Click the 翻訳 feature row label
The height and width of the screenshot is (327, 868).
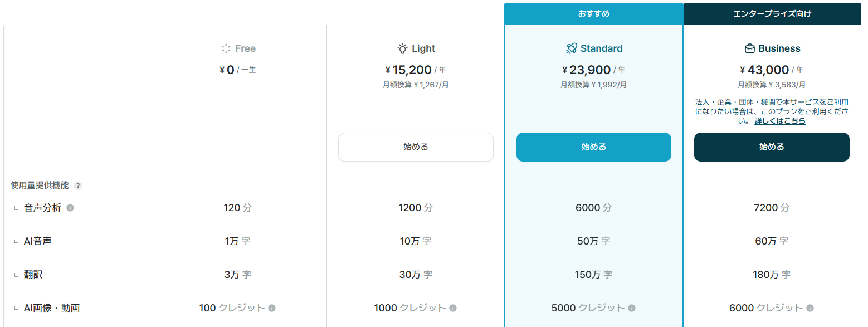tap(33, 275)
